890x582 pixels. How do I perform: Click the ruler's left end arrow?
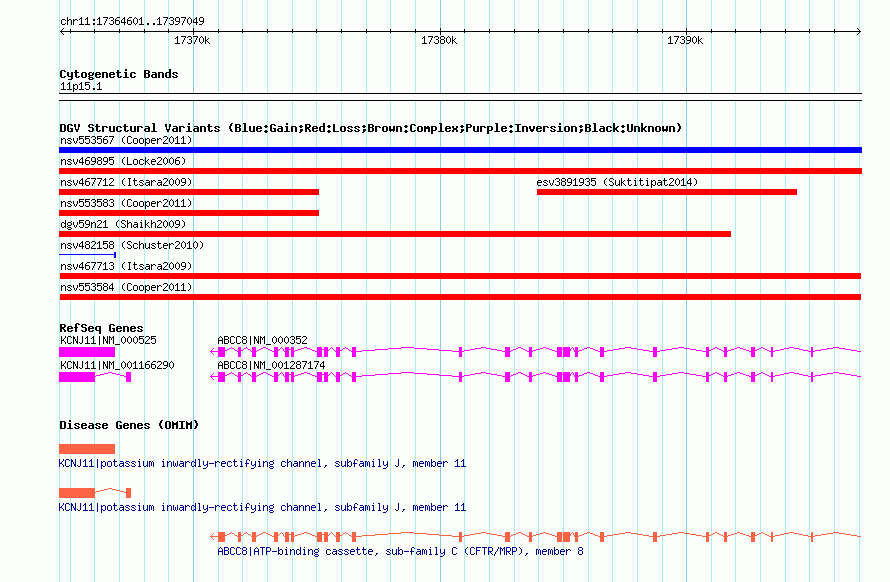(62, 31)
